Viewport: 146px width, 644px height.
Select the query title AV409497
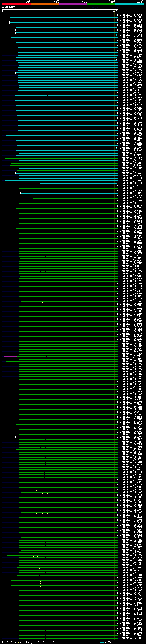click(8, 7)
